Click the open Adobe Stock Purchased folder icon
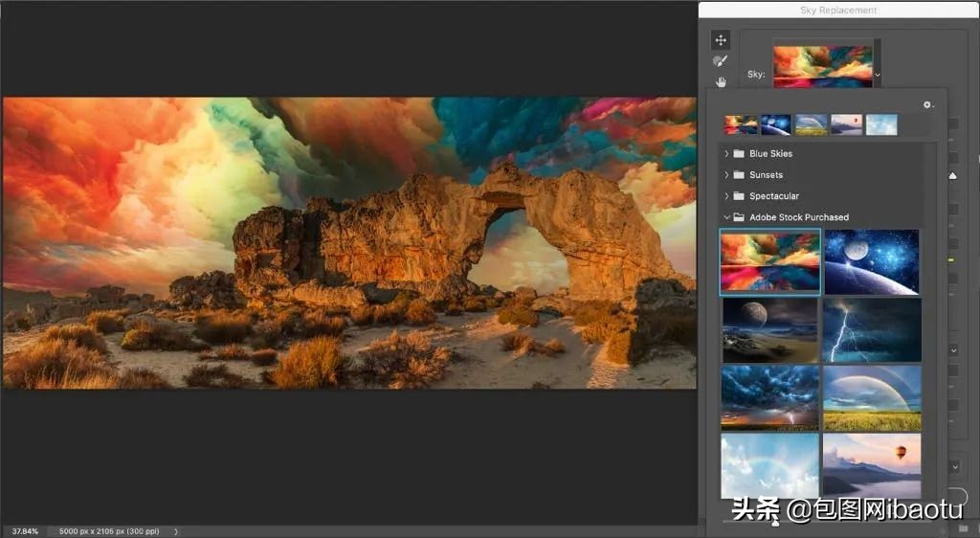The image size is (980, 538). [739, 217]
